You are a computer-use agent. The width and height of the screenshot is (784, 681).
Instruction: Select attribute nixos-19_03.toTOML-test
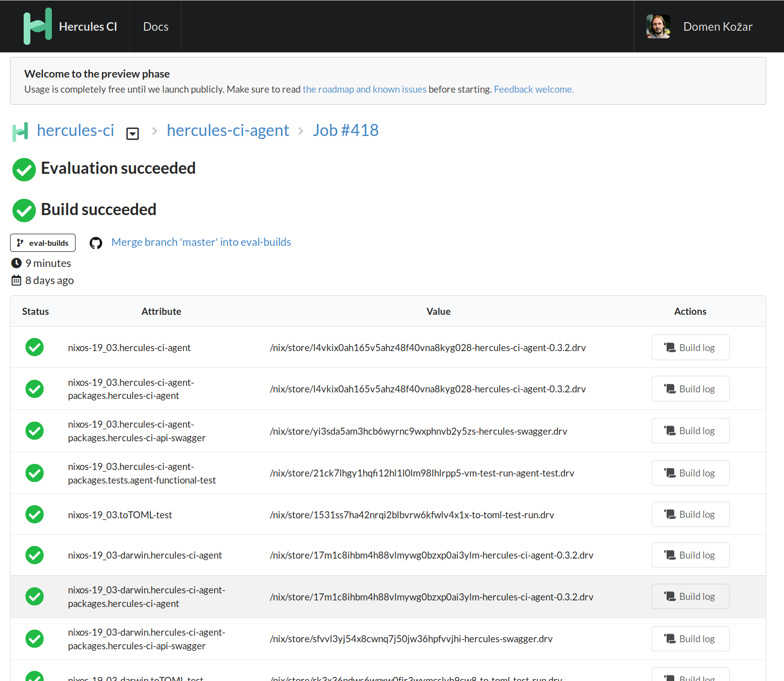pyautogui.click(x=120, y=515)
